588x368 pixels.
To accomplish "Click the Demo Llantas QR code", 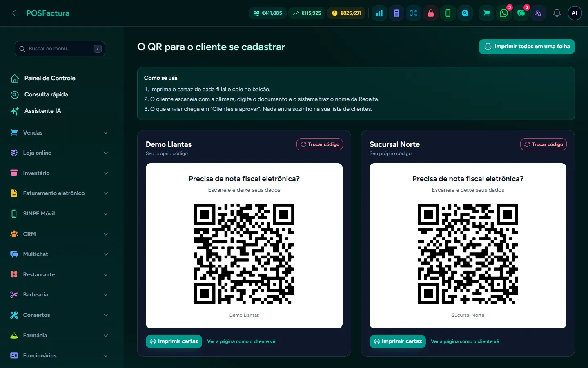I will click(244, 254).
